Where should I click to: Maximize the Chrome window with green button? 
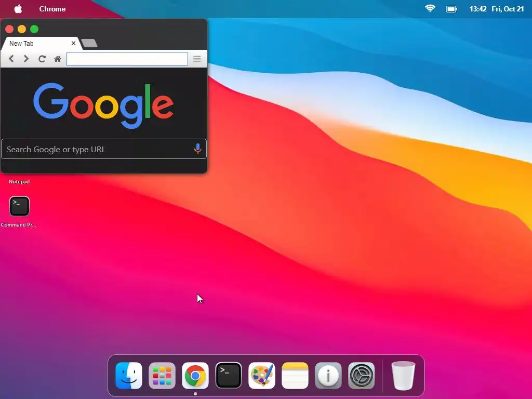34,29
